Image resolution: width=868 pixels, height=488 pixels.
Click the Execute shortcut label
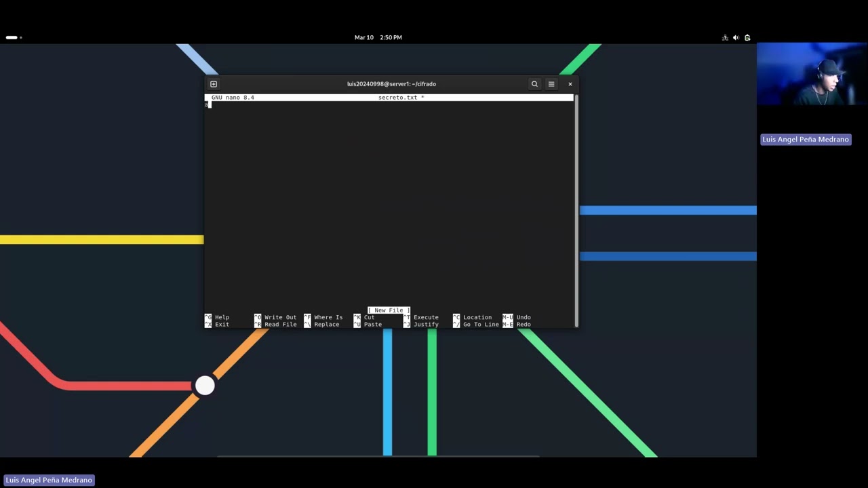coord(426,317)
